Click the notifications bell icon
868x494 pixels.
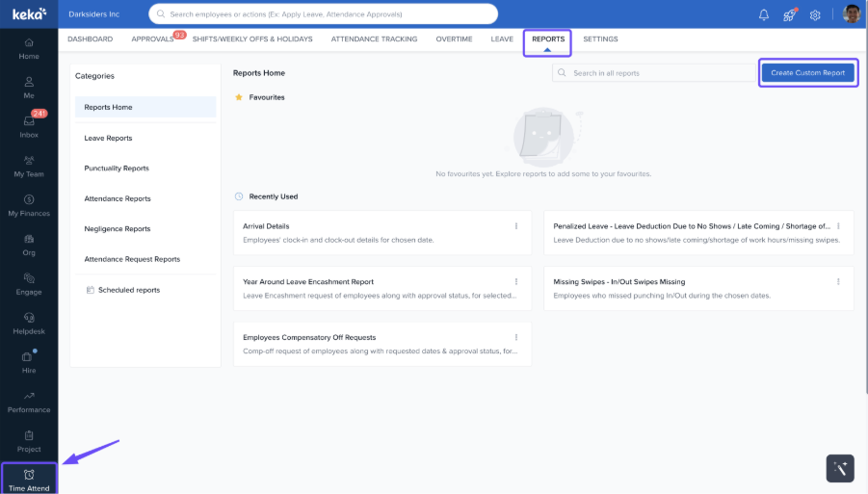tap(764, 14)
